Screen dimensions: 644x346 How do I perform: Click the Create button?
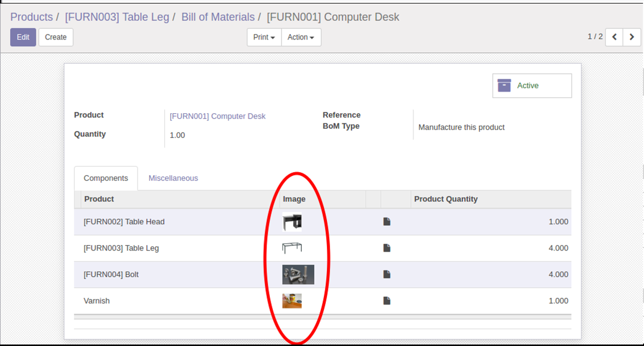tap(56, 37)
